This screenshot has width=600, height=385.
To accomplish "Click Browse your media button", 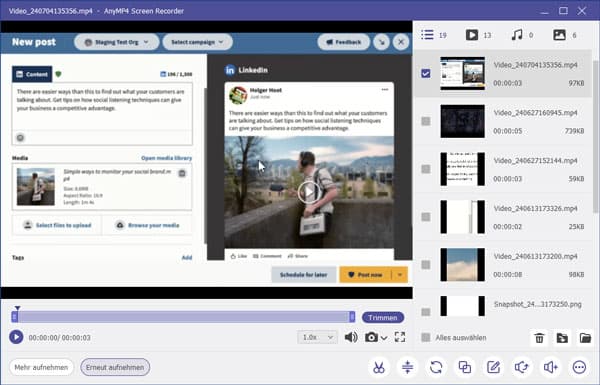I will (x=147, y=225).
